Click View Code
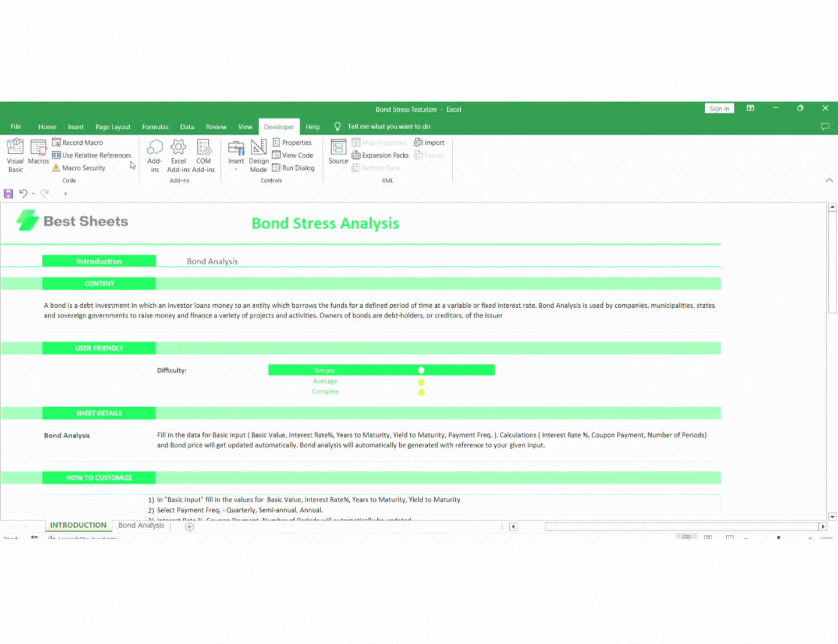This screenshot has height=644, width=838. coord(293,155)
